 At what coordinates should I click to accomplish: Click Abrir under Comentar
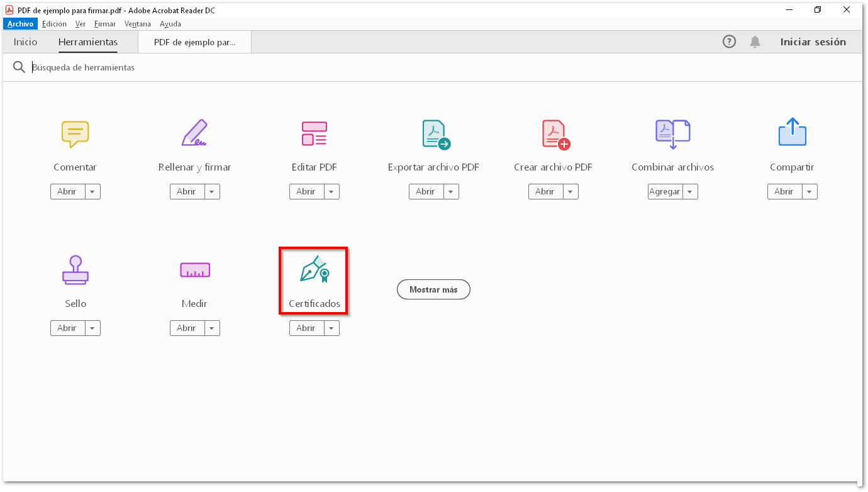(x=67, y=192)
